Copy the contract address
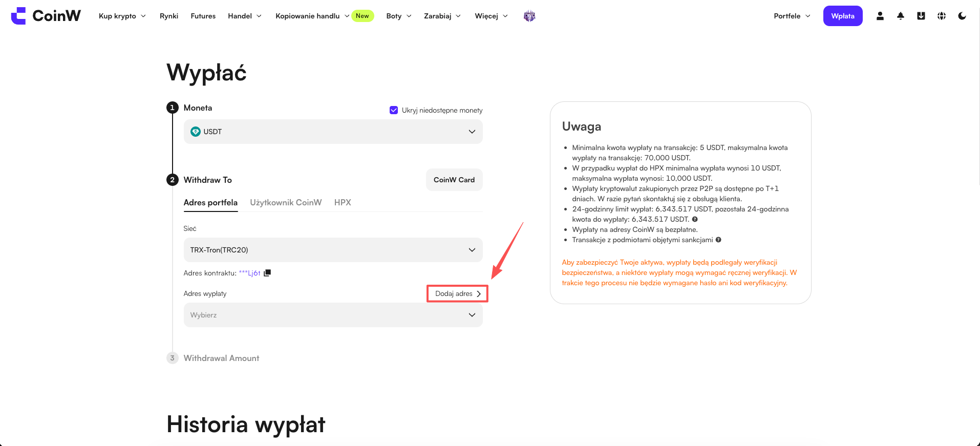Screen dimensions: 980x446 coord(267,273)
